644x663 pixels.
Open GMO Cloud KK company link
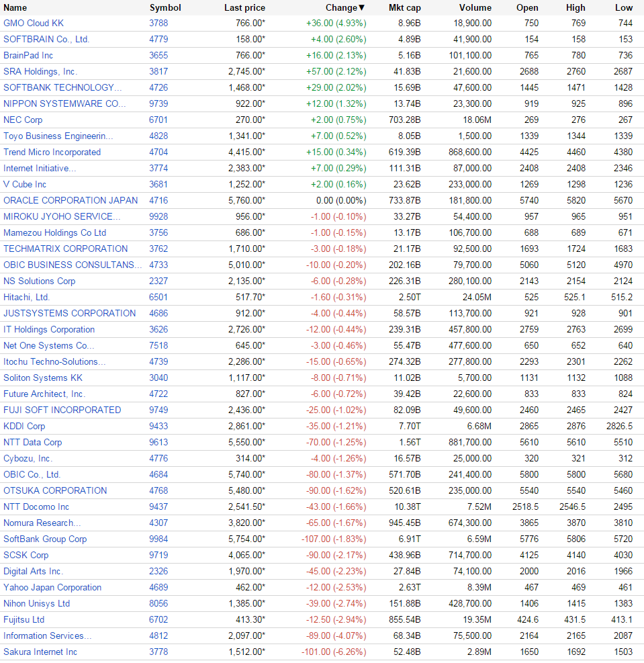coord(34,24)
